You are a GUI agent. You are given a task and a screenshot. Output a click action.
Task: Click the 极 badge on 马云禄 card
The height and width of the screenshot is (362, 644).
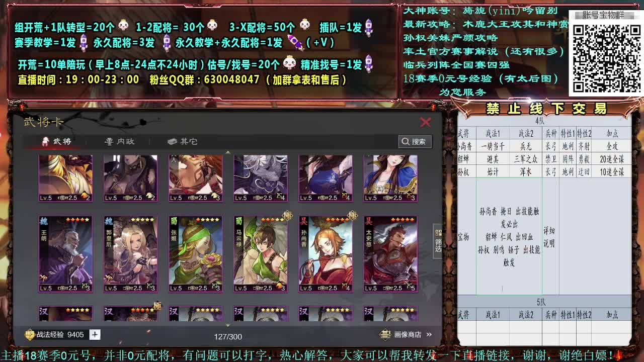pos(287,216)
